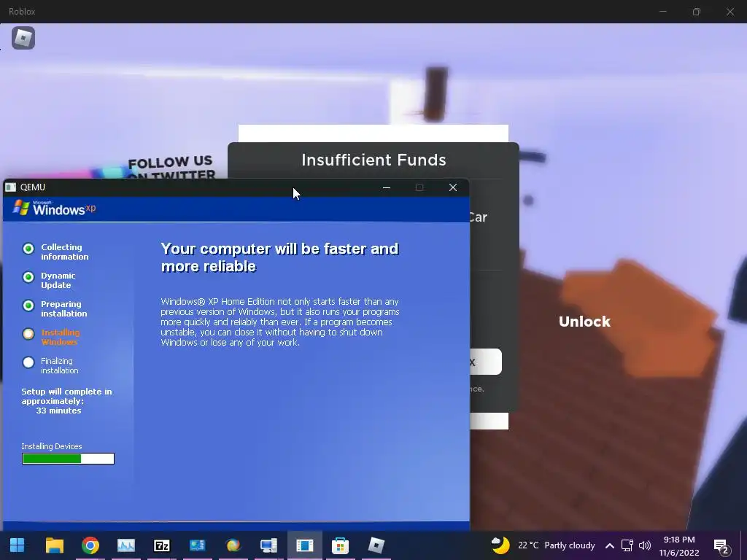
Task: Switch to Roblox from the taskbar
Action: 376,545
